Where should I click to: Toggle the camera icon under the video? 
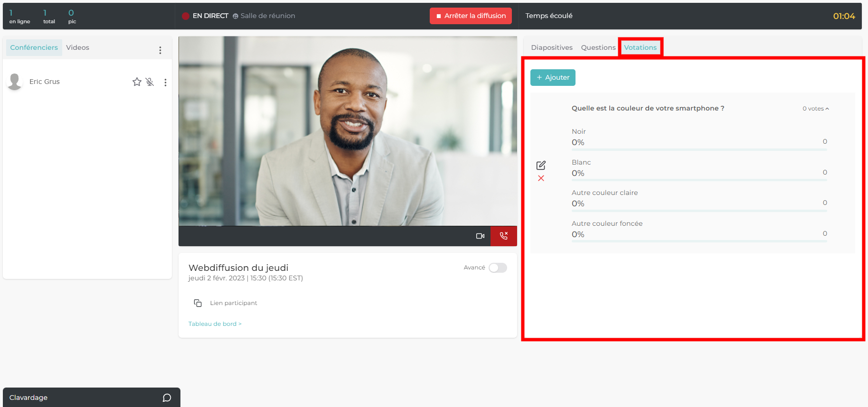pos(480,236)
